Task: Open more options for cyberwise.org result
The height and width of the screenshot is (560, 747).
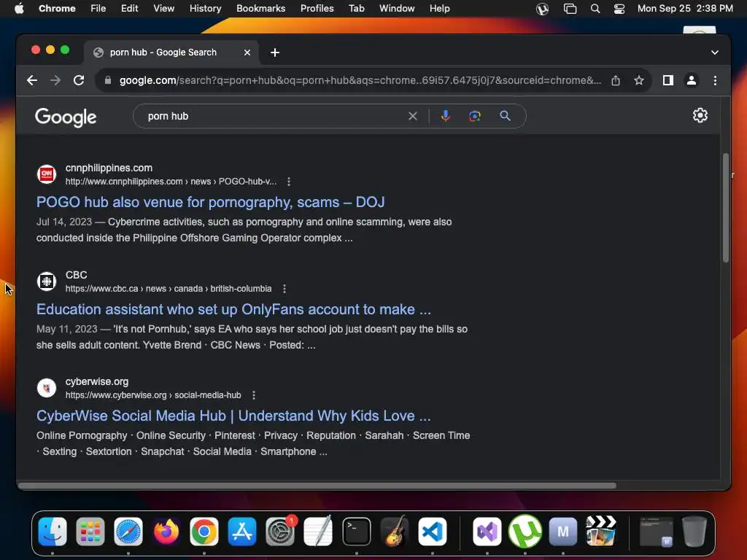Action: click(254, 395)
